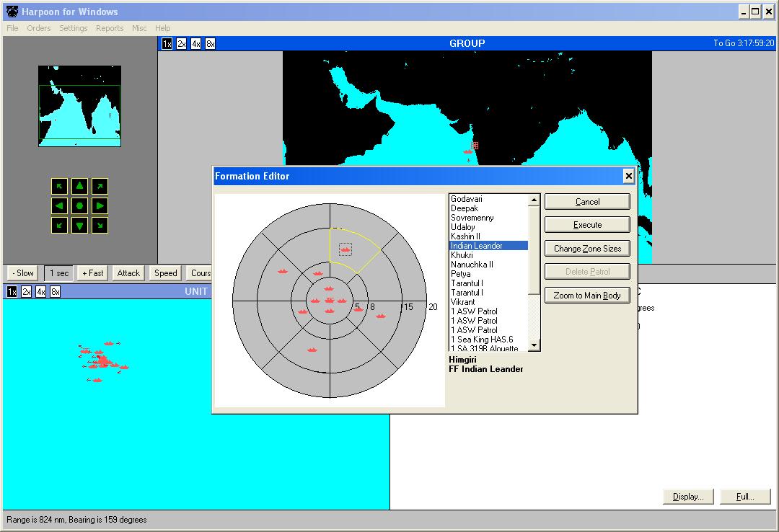This screenshot has width=779, height=532.
Task: Click the 1 sec time step button
Action: coord(59,273)
